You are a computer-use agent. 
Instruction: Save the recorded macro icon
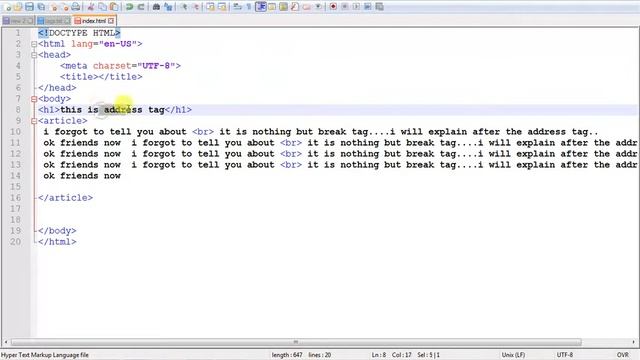click(x=379, y=7)
